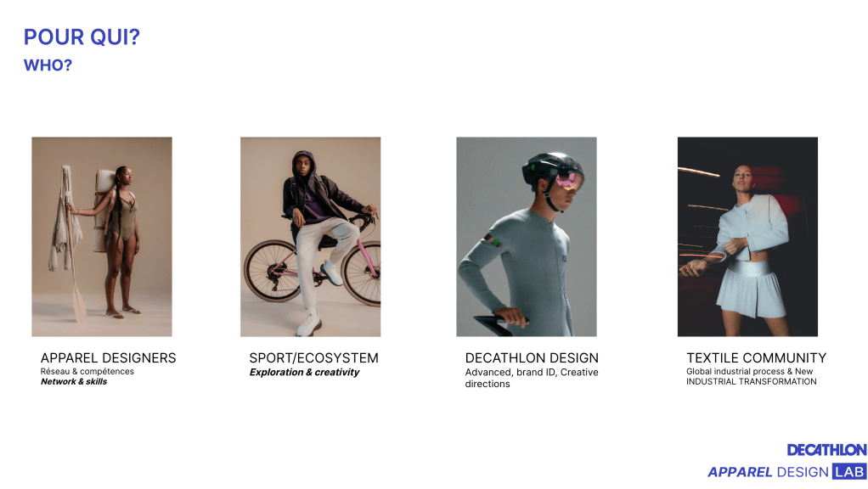Select the helmet rider photo
The image size is (868, 489).
[527, 237]
